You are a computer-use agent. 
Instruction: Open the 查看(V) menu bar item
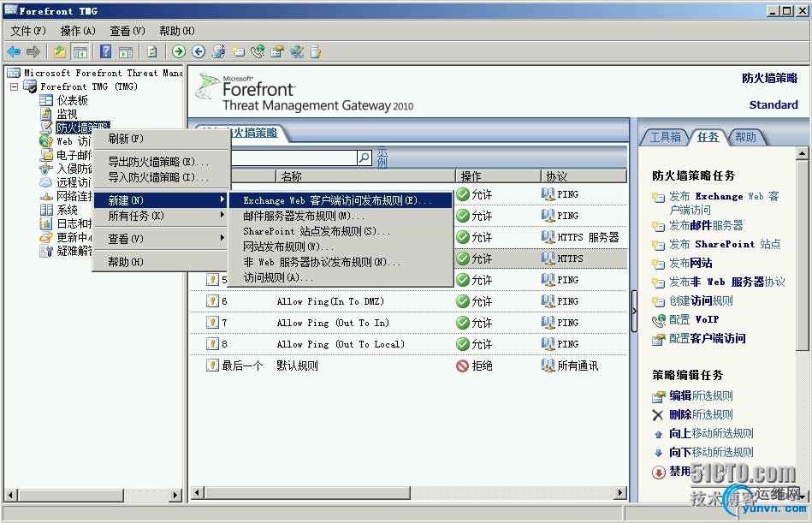point(127,31)
